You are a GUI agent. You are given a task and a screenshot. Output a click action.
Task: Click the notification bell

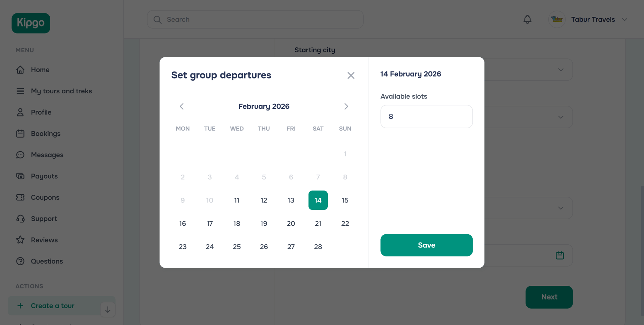click(x=527, y=19)
